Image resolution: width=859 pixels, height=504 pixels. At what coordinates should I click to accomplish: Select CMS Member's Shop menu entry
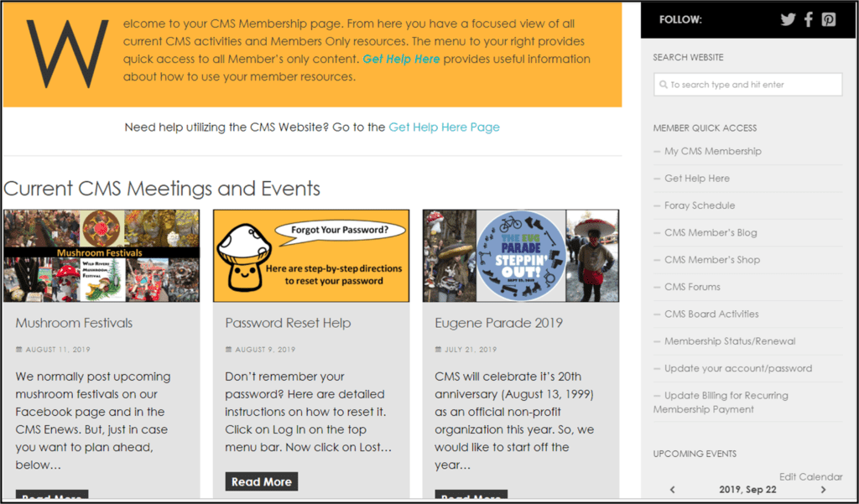pyautogui.click(x=712, y=260)
